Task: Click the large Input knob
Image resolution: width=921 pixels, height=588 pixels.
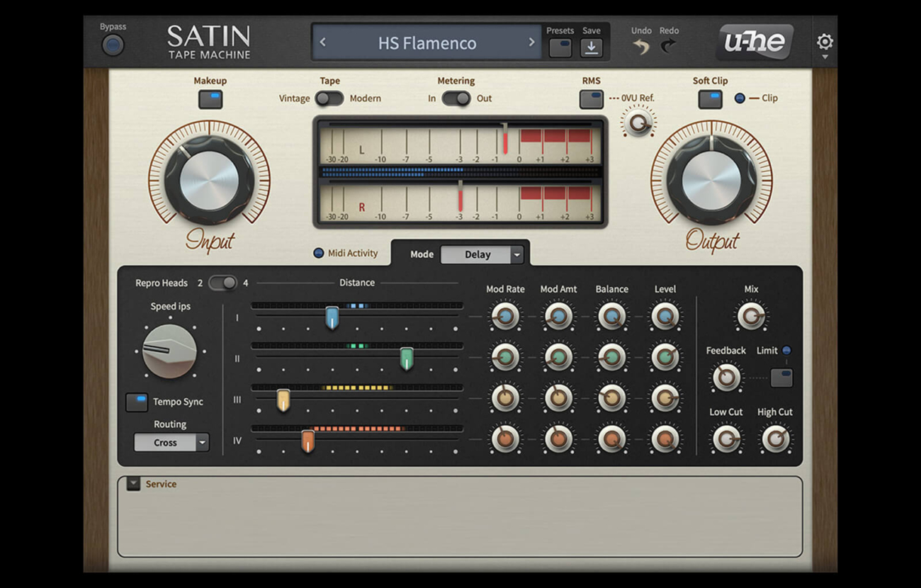Action: (209, 180)
